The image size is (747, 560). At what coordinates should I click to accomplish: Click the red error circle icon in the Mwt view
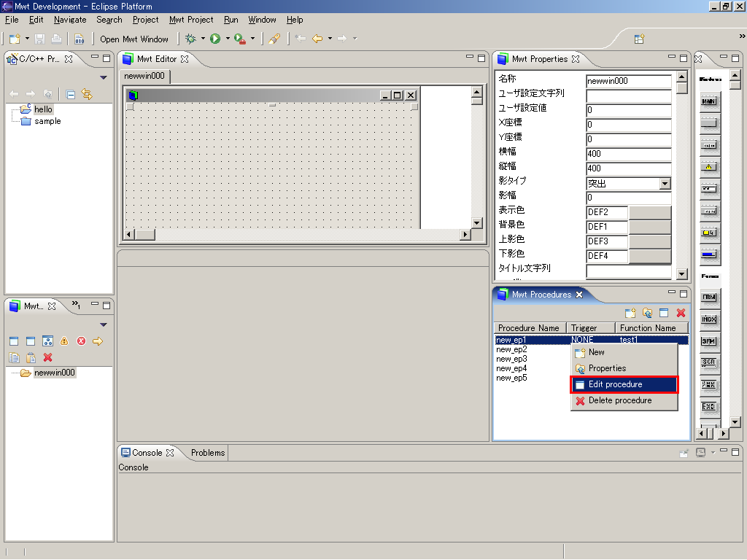pos(81,341)
